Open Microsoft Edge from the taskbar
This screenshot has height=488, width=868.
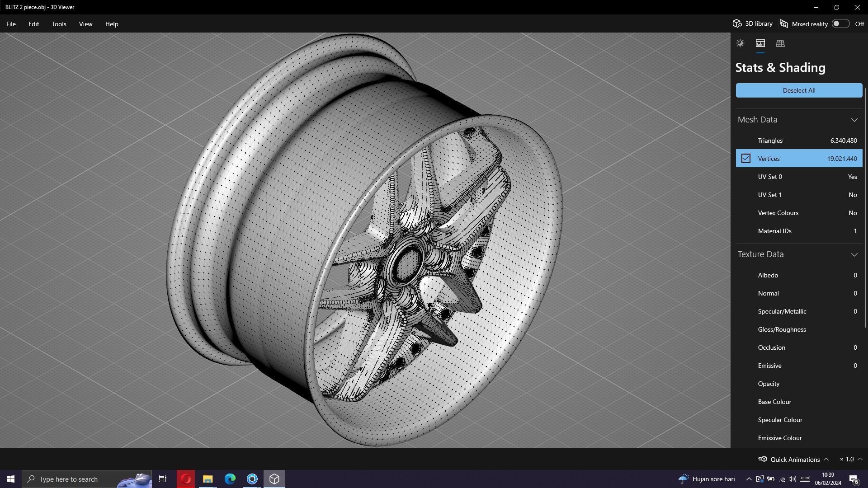click(x=230, y=479)
